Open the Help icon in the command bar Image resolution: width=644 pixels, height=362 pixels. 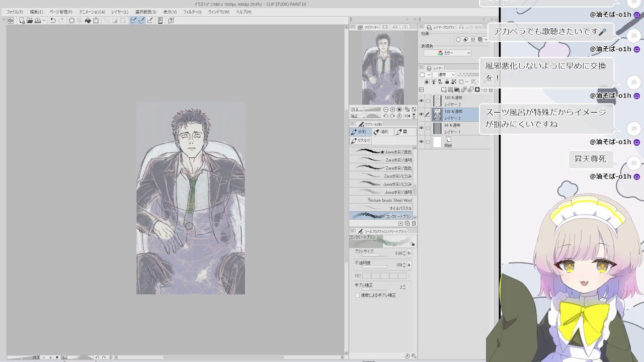click(x=171, y=21)
